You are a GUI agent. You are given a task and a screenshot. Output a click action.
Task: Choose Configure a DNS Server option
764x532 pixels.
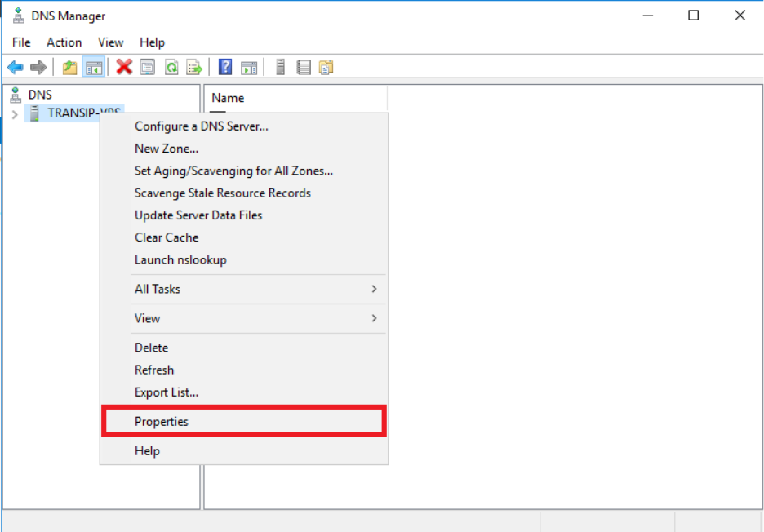201,126
